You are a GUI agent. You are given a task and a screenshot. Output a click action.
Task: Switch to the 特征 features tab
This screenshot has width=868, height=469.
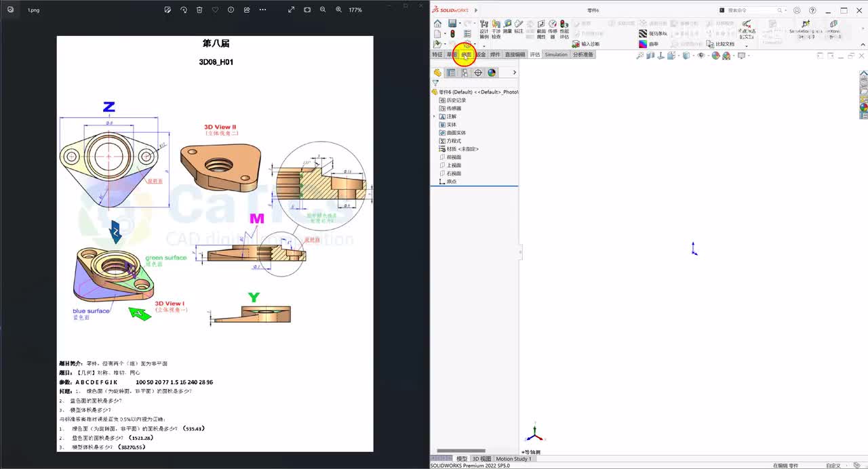coord(437,54)
